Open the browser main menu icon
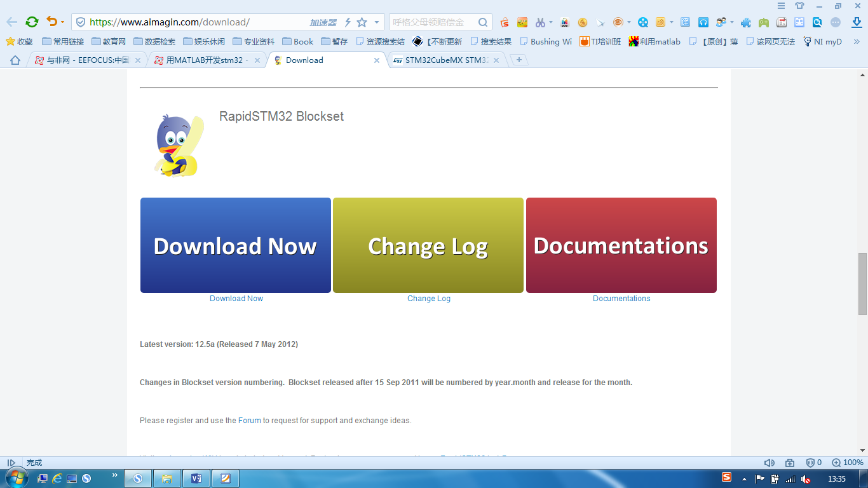 (x=782, y=6)
